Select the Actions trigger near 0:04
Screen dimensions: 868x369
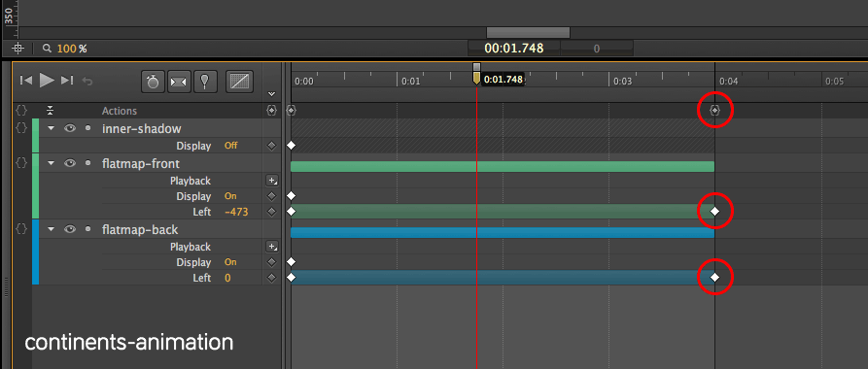point(714,111)
